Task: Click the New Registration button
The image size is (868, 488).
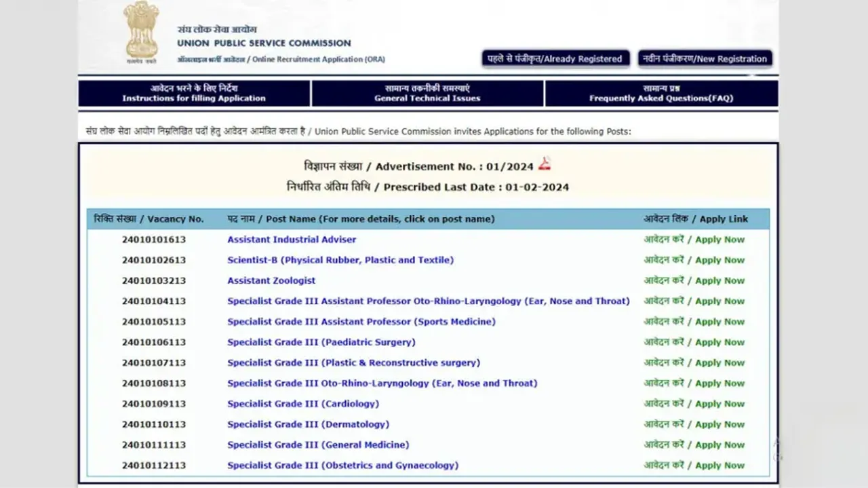Action: 705,59
